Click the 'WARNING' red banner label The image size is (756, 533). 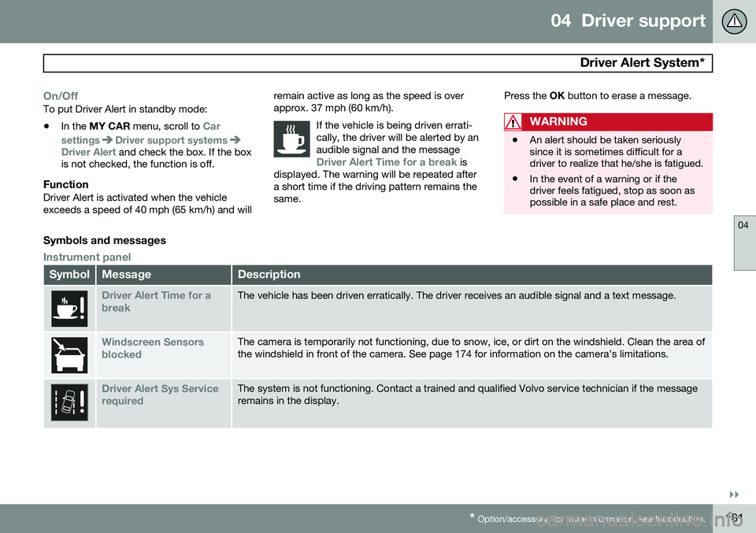[x=558, y=121]
